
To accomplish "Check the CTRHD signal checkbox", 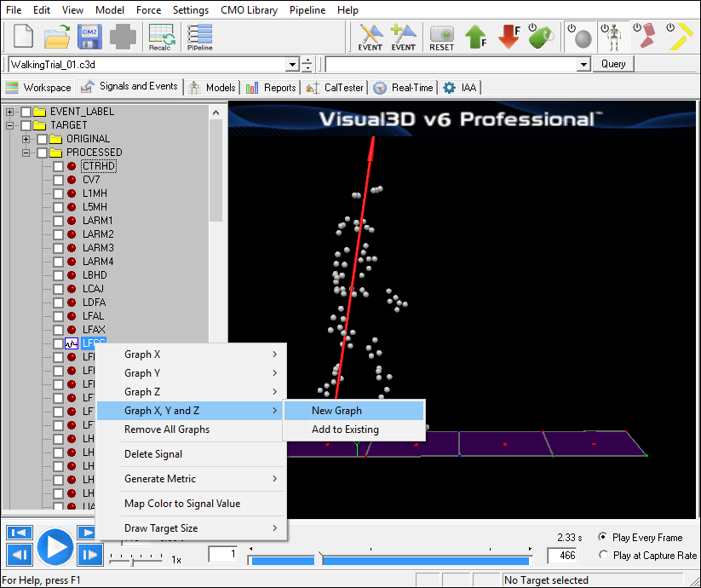I will point(58,166).
